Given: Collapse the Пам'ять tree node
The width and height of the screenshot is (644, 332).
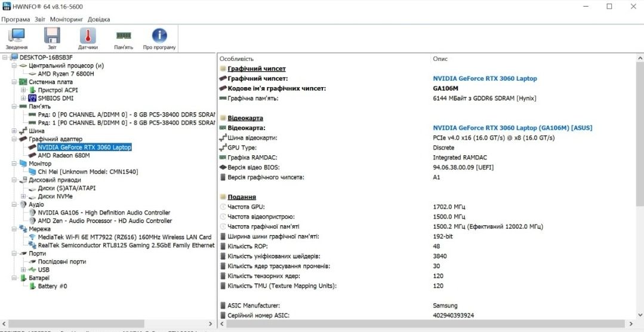Looking at the screenshot, I should 14,106.
